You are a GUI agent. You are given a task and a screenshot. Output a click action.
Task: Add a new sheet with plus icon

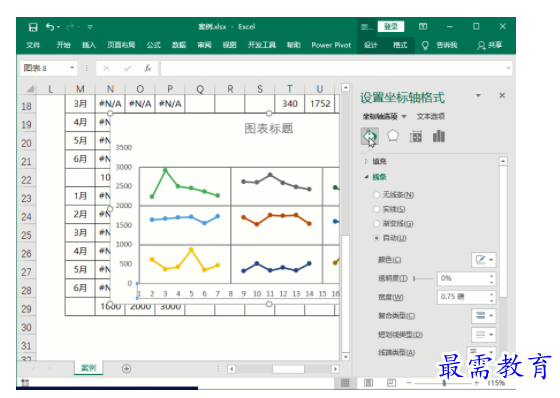coord(126,368)
